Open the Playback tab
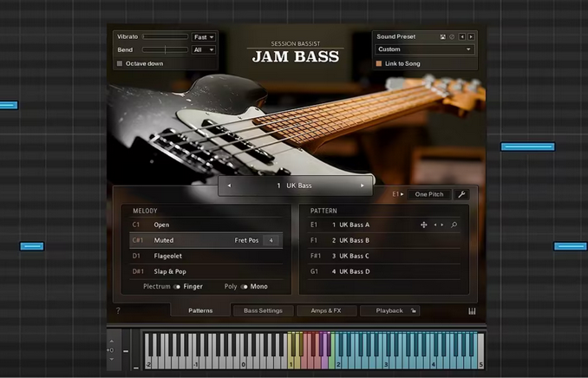588x378 pixels. click(x=389, y=310)
